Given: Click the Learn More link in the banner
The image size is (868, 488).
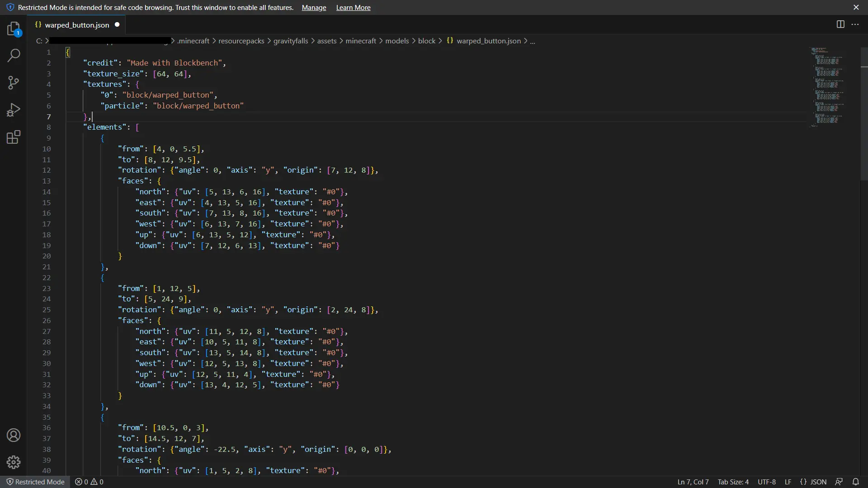Looking at the screenshot, I should pos(353,8).
